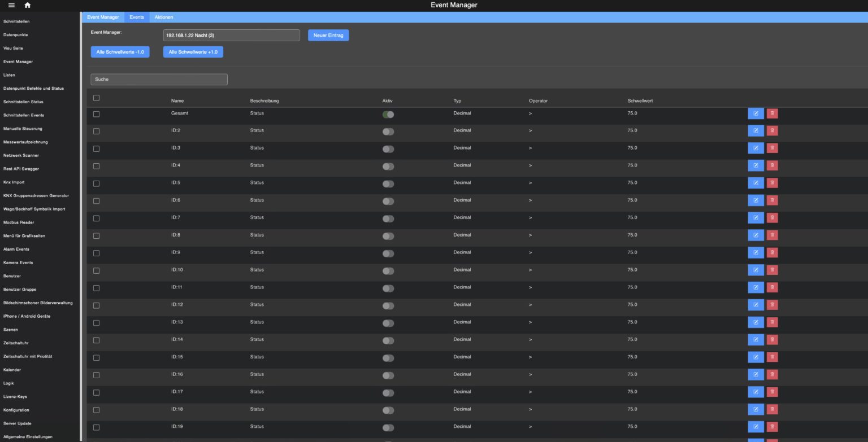Delete the ID:2 entry via trash icon
This screenshot has height=442, width=868.
772,131
